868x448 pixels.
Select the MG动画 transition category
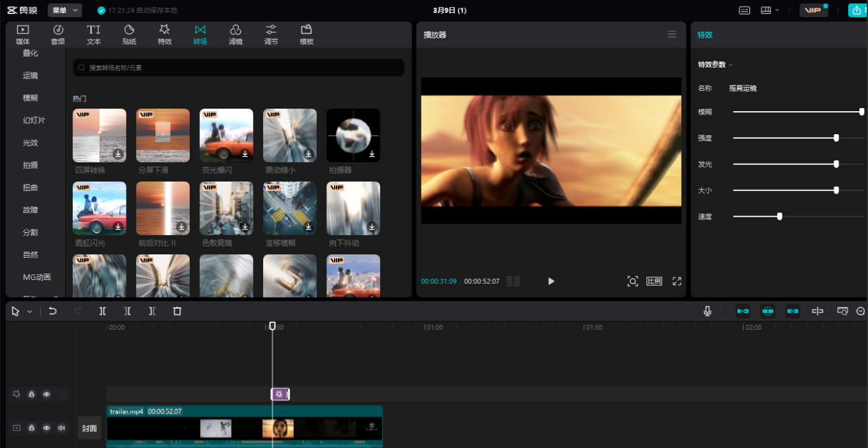point(37,277)
